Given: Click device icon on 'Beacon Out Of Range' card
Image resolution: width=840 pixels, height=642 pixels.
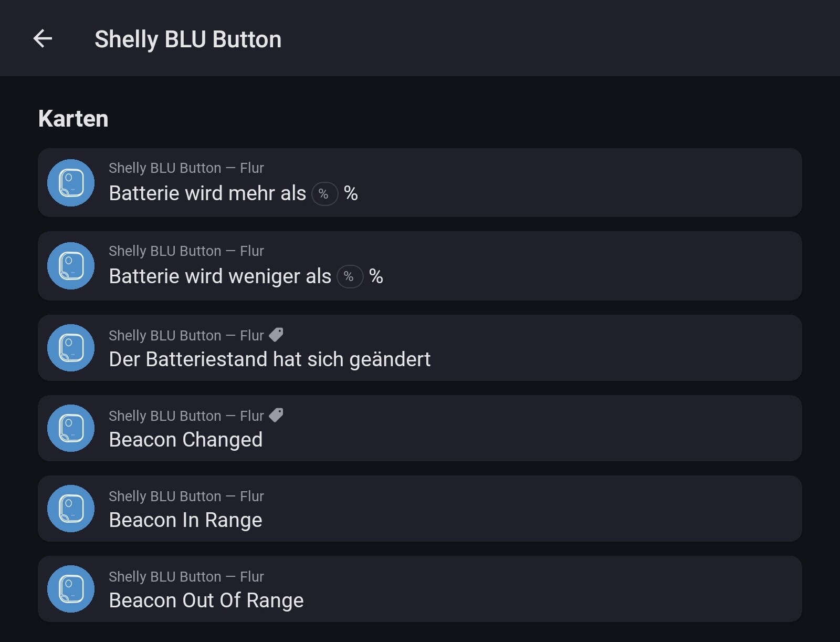Looking at the screenshot, I should (71, 589).
